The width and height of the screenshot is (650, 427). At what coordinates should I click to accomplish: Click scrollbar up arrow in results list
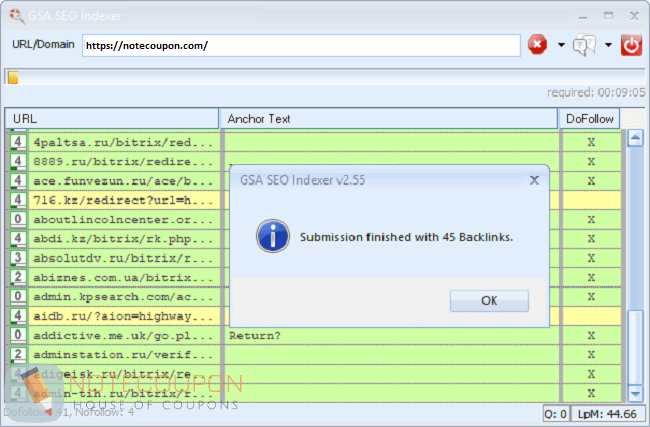[x=635, y=138]
